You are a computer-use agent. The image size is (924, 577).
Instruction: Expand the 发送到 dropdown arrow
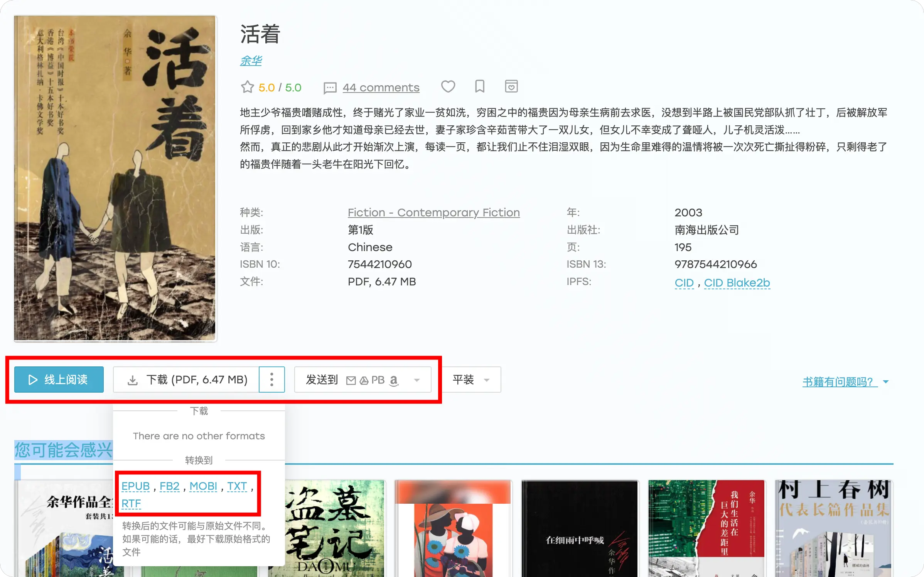pos(416,380)
